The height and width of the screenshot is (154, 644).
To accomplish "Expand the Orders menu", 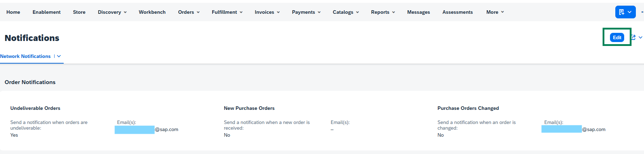I will [x=189, y=12].
